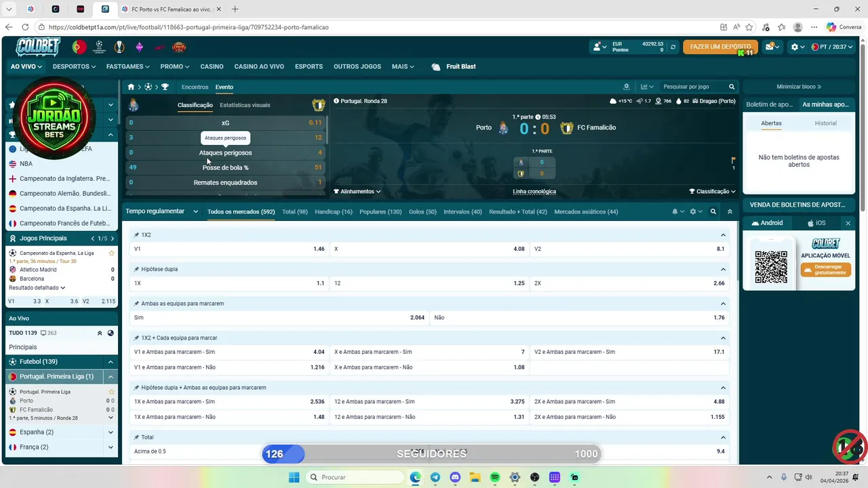Open the Alinhamentos dropdown

pos(357,191)
